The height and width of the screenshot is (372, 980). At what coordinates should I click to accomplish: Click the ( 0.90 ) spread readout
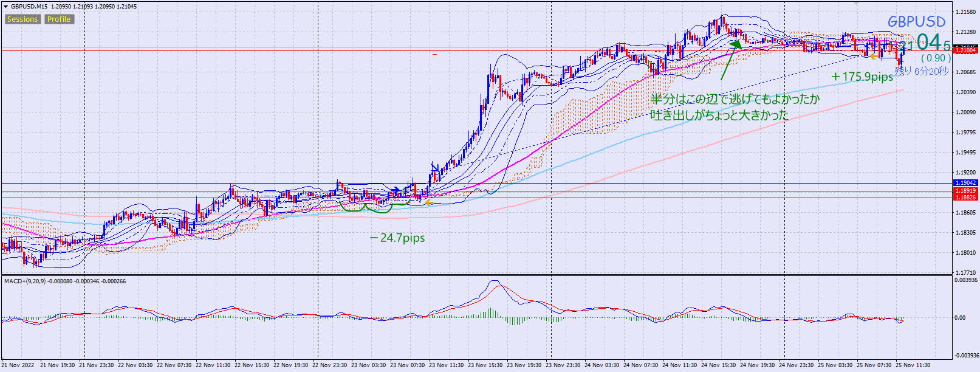[936, 58]
